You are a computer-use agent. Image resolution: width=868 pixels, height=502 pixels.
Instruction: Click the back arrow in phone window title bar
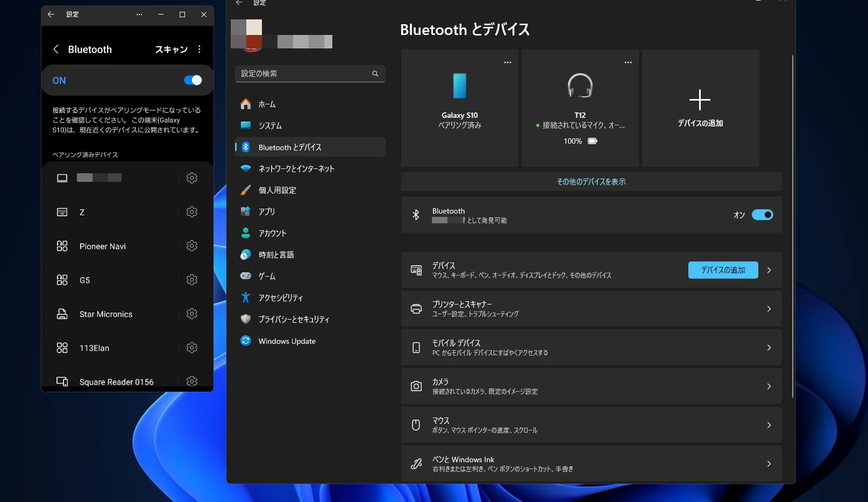coord(51,15)
